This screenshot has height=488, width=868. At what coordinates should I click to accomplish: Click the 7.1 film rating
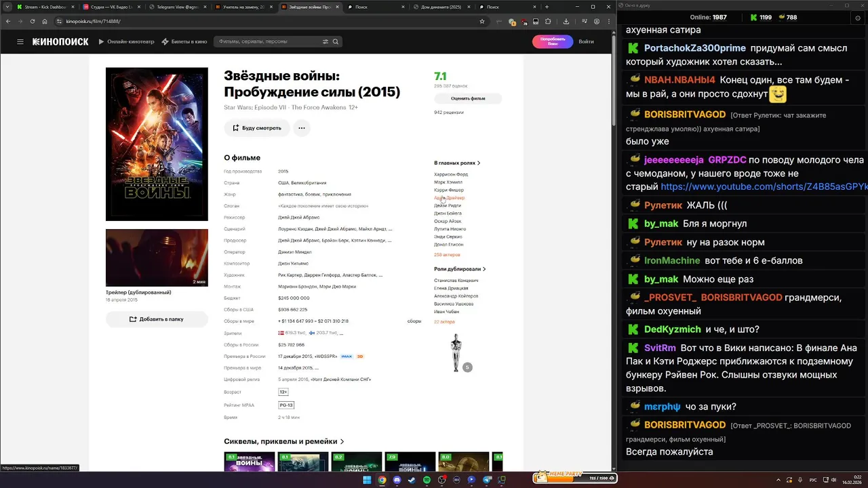(440, 76)
